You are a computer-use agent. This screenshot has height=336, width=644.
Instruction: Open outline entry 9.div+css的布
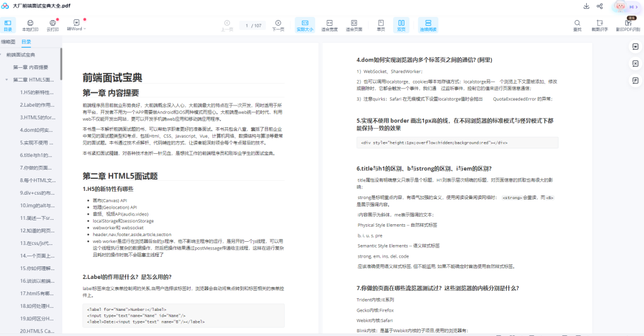point(37,193)
